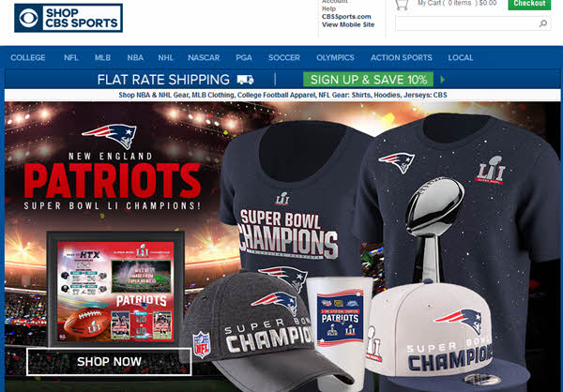Open the COLLEGE menu
This screenshot has height=392, width=563.
click(x=27, y=57)
